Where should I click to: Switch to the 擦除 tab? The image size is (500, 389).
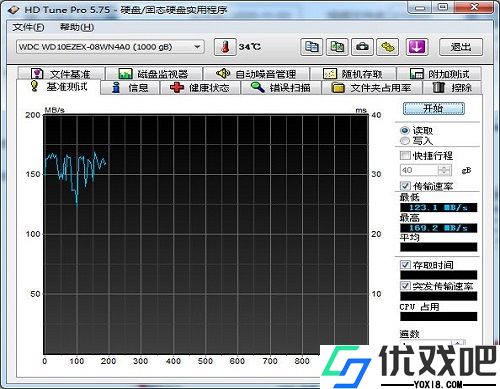click(452, 88)
